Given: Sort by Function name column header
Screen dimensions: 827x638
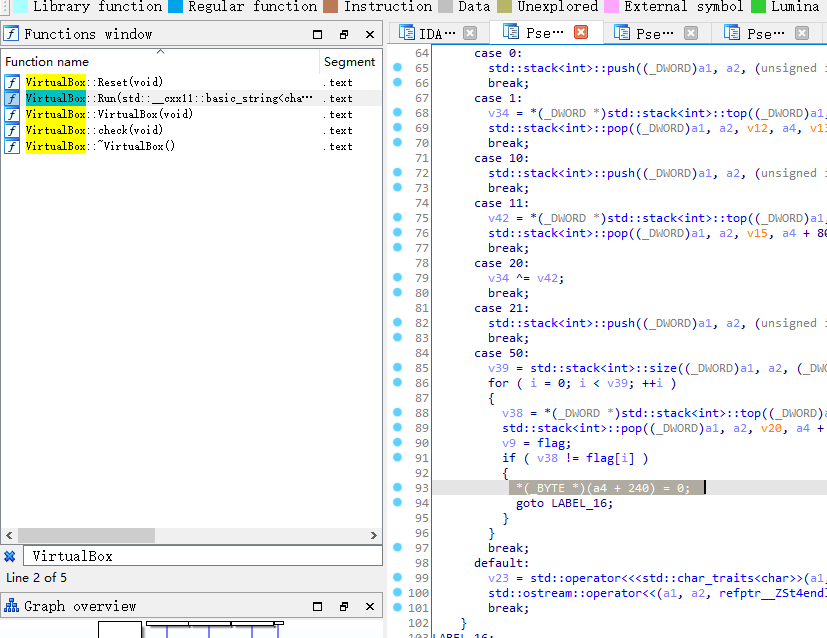Looking at the screenshot, I should (160, 62).
